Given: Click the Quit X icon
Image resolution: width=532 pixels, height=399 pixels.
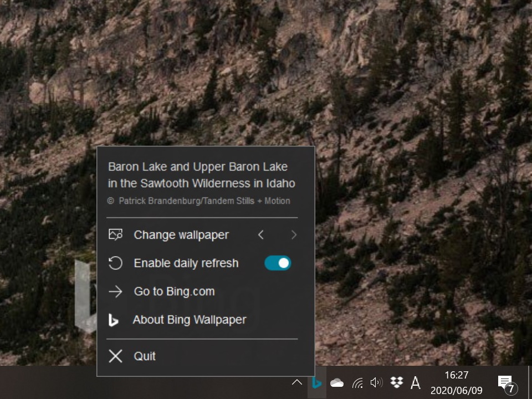Looking at the screenshot, I should pos(115,356).
